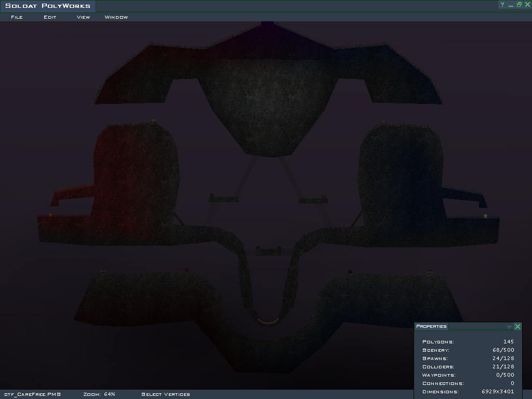Close the Properties panel
This screenshot has width=532, height=399.
coord(517,327)
